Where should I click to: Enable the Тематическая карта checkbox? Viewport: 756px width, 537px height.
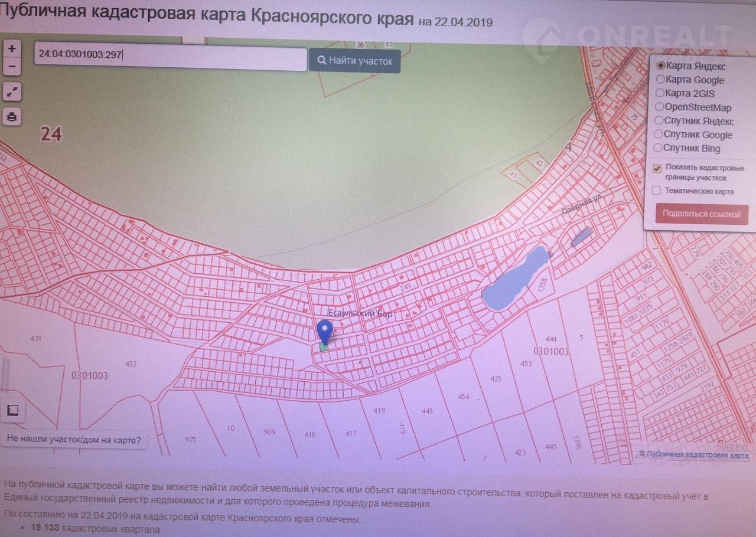click(x=656, y=191)
